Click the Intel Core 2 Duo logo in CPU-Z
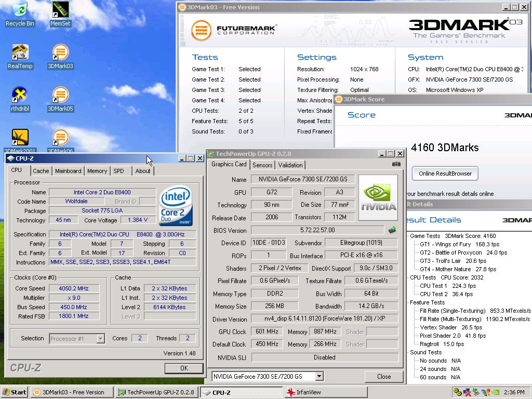This screenshot has width=532, height=399. click(176, 206)
